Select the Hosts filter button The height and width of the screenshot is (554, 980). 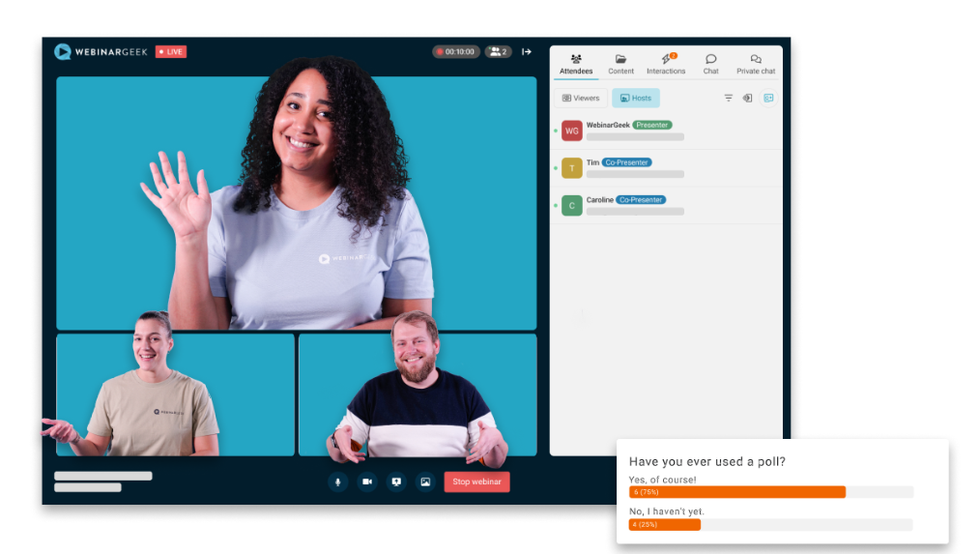[x=636, y=98]
